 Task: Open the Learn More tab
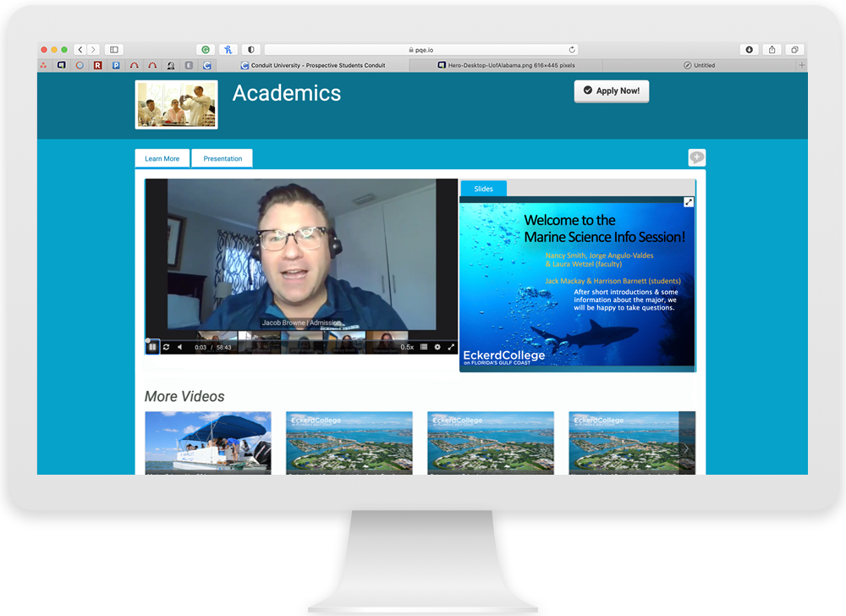(162, 158)
